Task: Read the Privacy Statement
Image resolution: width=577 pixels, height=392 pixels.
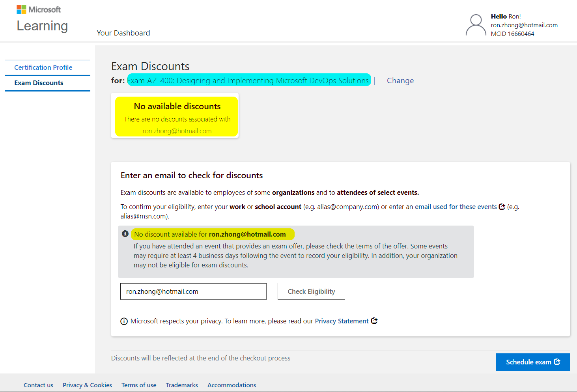Action: pyautogui.click(x=342, y=321)
